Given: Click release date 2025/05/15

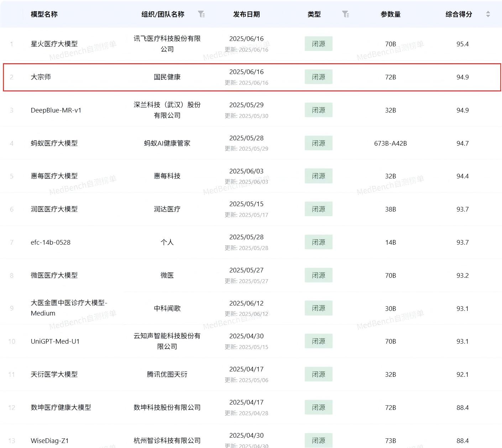Looking at the screenshot, I should pyautogui.click(x=246, y=204).
